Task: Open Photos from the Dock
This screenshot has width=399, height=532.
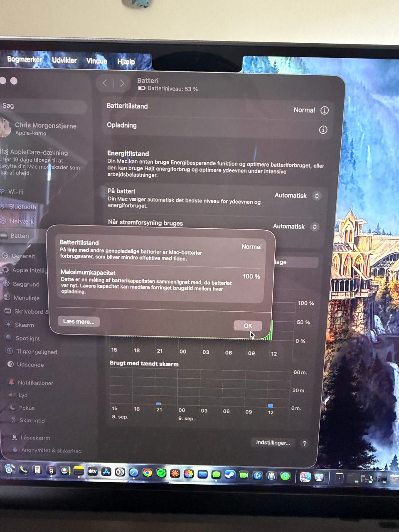Action: 189,474
